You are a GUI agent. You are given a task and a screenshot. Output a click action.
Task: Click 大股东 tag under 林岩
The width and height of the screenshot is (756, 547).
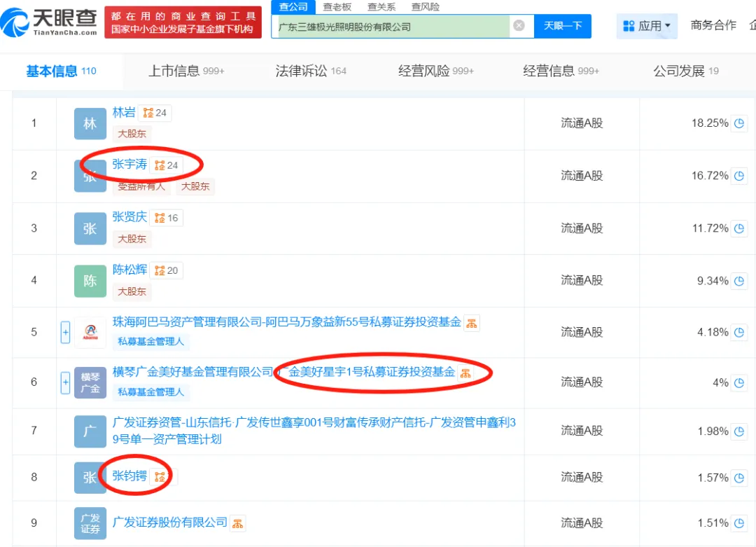[x=132, y=134]
